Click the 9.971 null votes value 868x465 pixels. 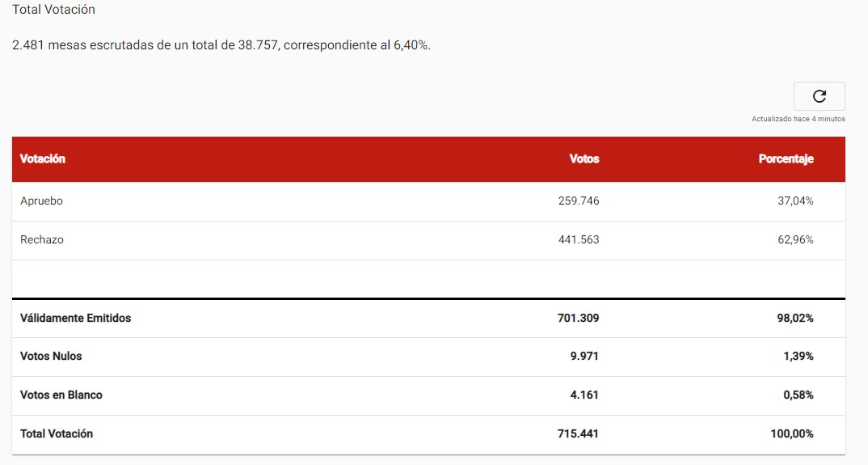584,357
